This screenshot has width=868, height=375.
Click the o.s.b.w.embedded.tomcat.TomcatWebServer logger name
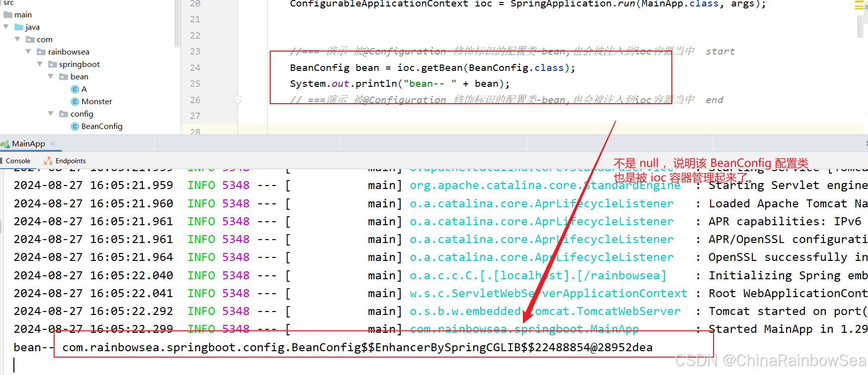(x=545, y=312)
